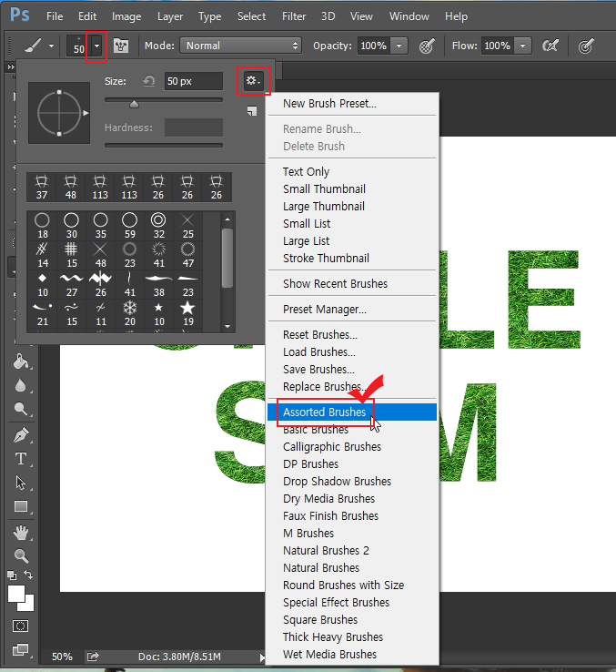Select large star brush size 19
Screen dimensions: 616x672
pos(188,313)
